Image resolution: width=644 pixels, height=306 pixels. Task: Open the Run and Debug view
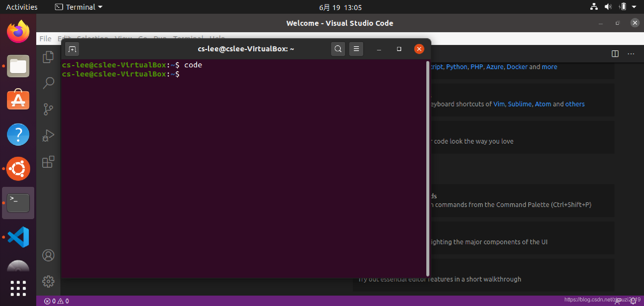pos(48,136)
